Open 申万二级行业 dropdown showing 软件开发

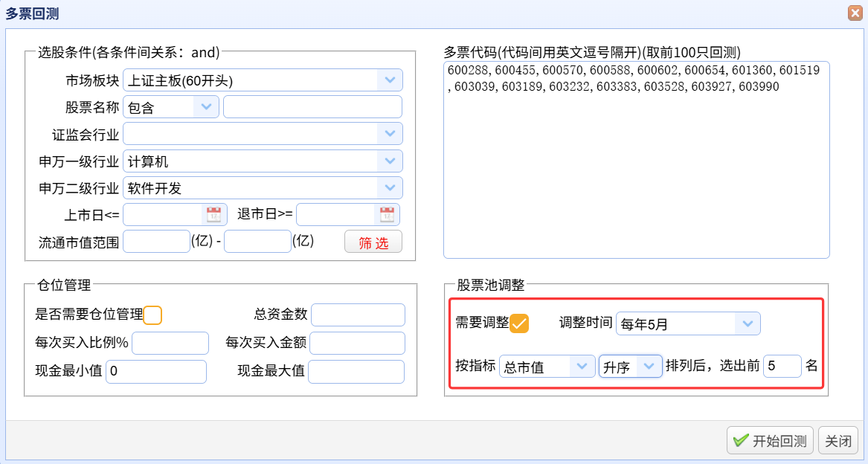(x=263, y=187)
